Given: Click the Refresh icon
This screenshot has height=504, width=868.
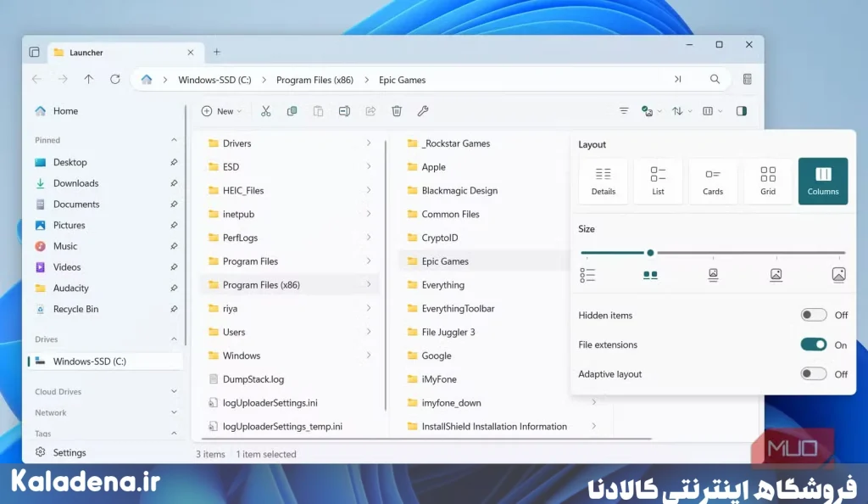Looking at the screenshot, I should (x=115, y=79).
